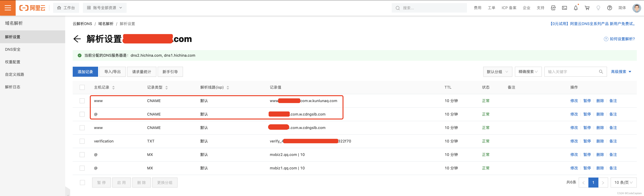The width and height of the screenshot is (644, 196).
Task: Open the 精确搜索 dropdown
Action: click(x=528, y=72)
